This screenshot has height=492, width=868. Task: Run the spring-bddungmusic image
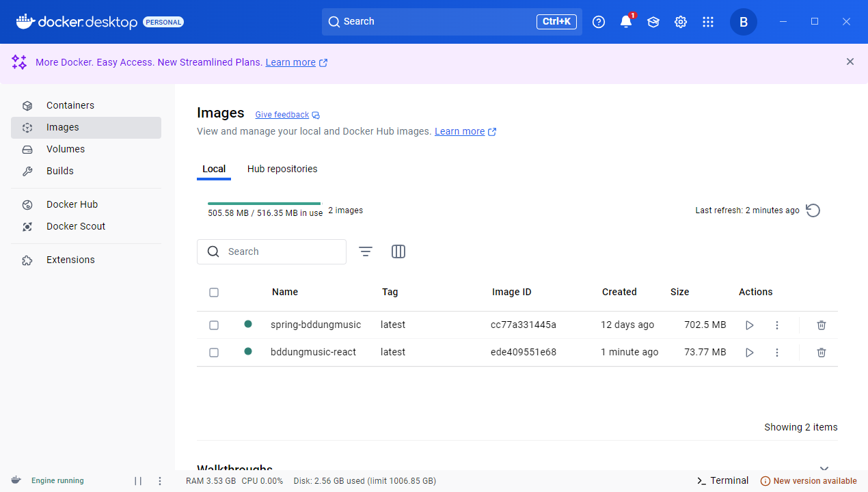pos(750,325)
